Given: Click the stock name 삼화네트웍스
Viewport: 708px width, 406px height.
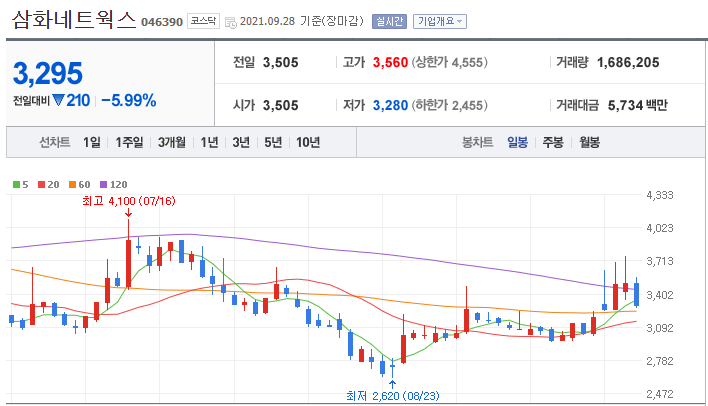Looking at the screenshot, I should point(74,20).
